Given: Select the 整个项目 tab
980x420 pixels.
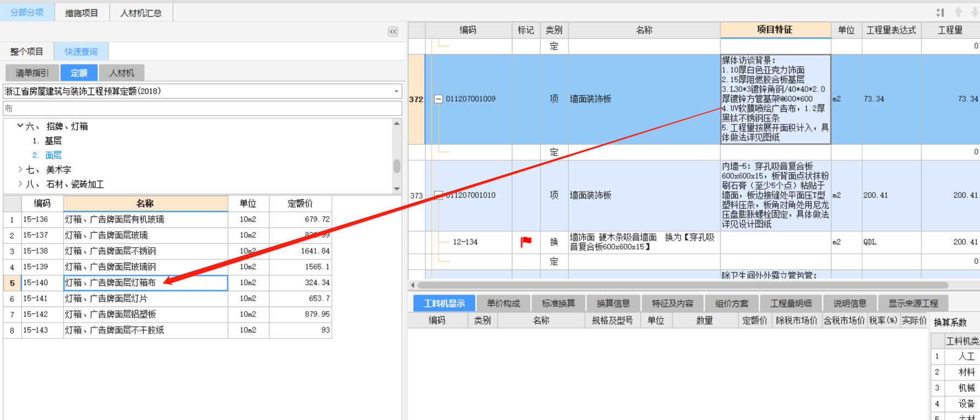Looking at the screenshot, I should [x=26, y=51].
